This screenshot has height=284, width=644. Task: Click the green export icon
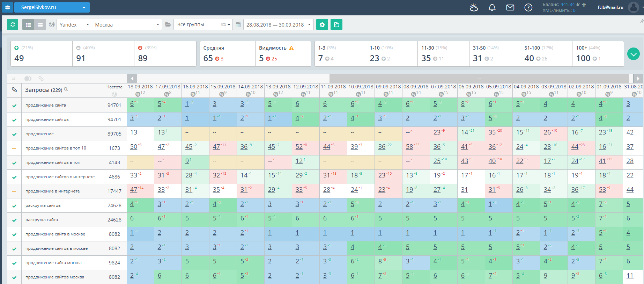pyautogui.click(x=336, y=24)
